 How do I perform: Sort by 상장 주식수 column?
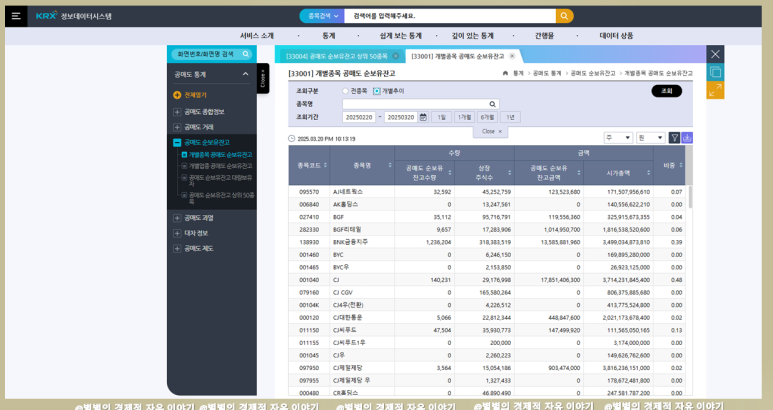[510, 172]
